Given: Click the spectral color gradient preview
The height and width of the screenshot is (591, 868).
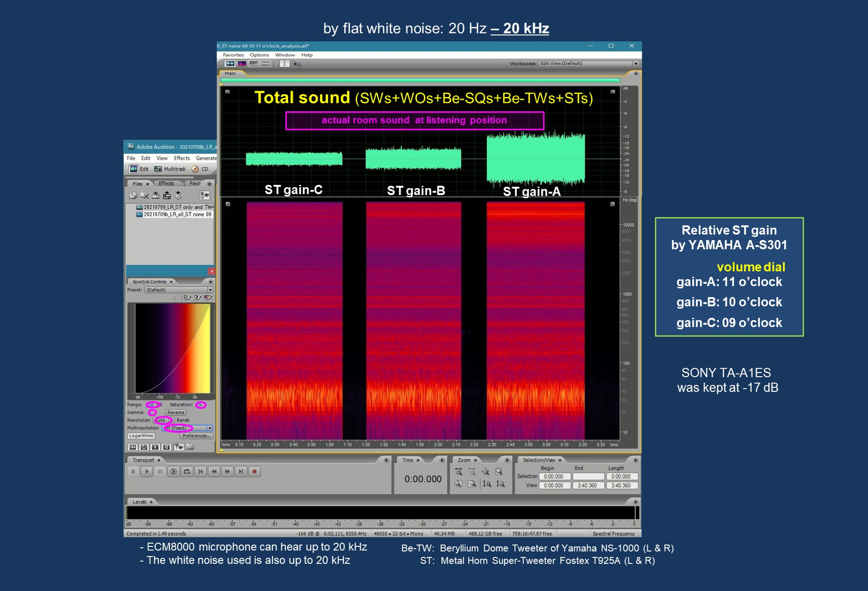Looking at the screenshot, I should pyautogui.click(x=173, y=348).
